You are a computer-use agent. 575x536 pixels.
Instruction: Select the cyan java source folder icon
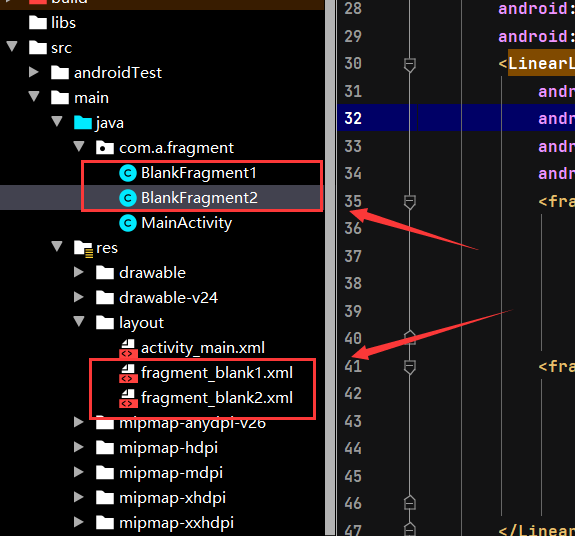point(83,123)
